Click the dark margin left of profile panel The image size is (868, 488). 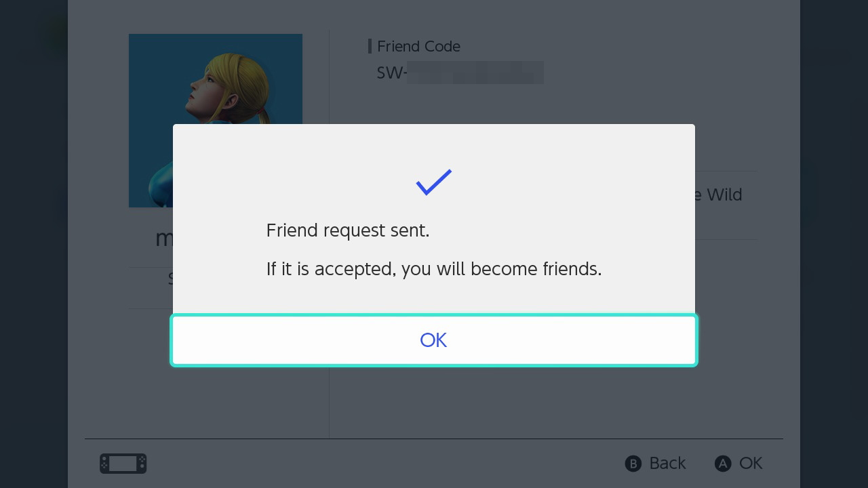point(34,271)
